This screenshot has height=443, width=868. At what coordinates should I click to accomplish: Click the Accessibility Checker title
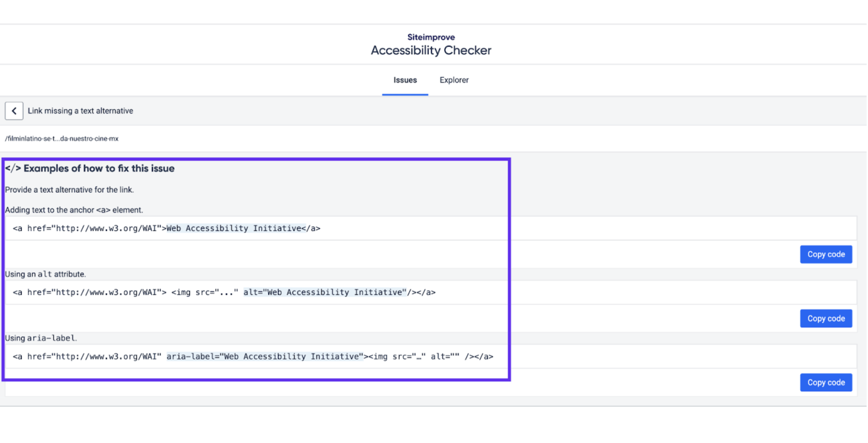click(x=431, y=50)
